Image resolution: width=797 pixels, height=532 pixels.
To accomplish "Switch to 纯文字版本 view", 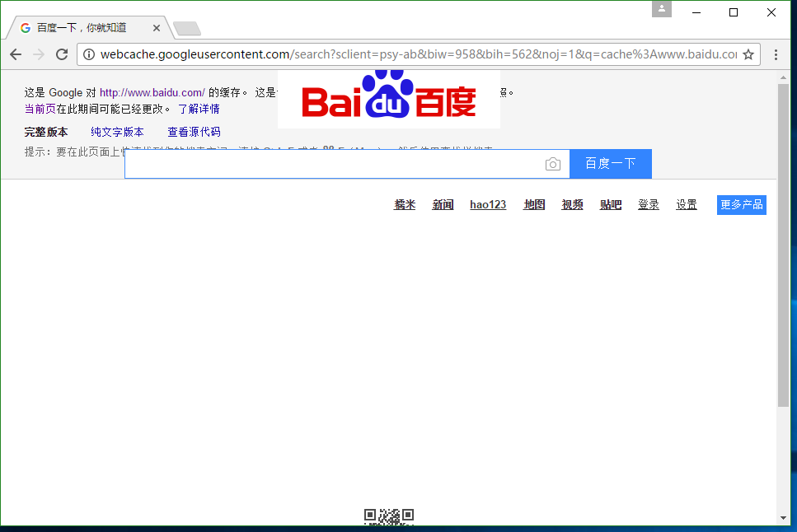I will click(117, 132).
